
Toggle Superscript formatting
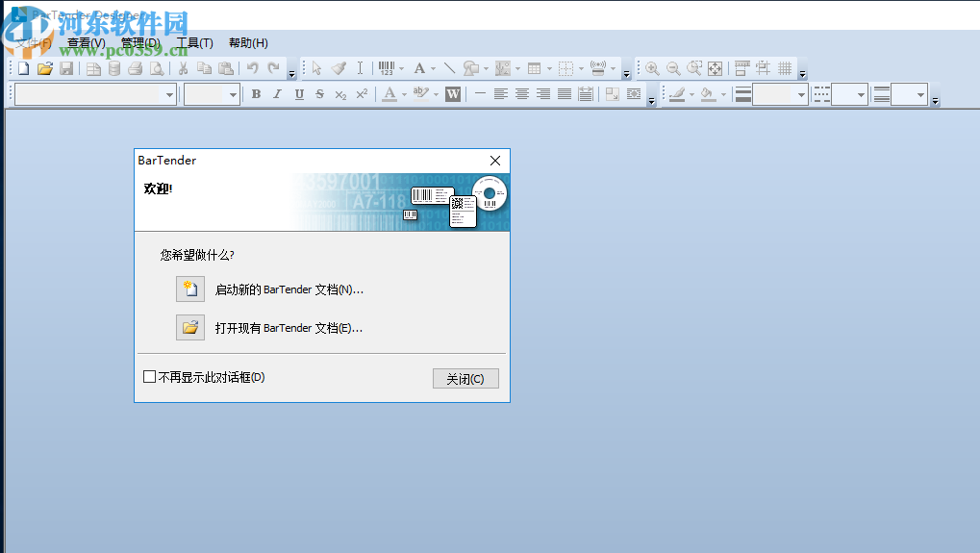(362, 94)
